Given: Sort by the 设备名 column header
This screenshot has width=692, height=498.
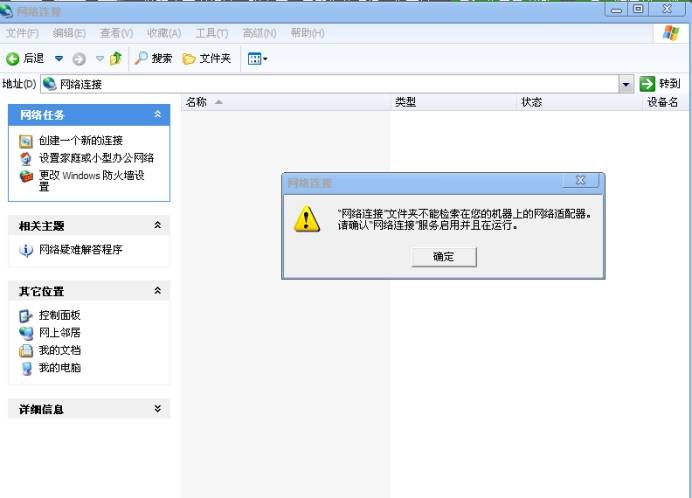Looking at the screenshot, I should point(665,102).
